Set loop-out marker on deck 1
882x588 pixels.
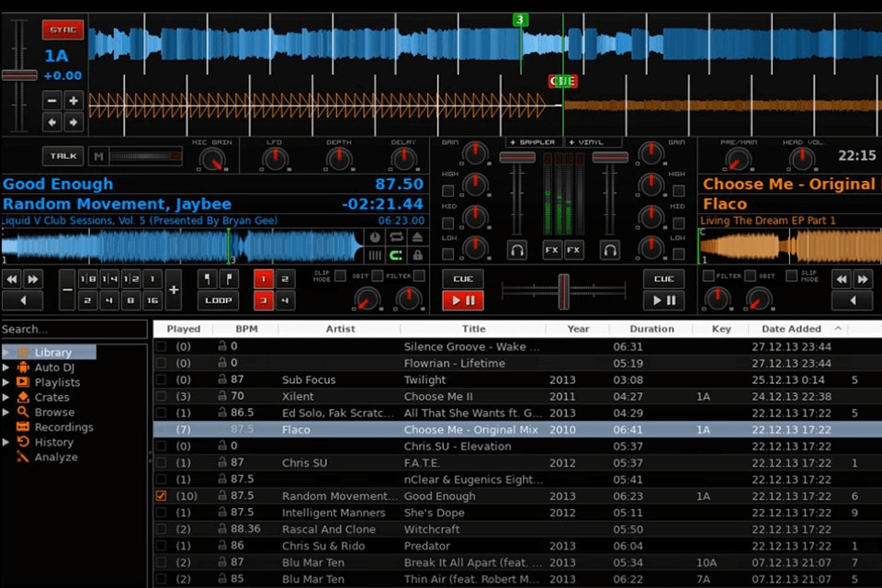tap(229, 279)
